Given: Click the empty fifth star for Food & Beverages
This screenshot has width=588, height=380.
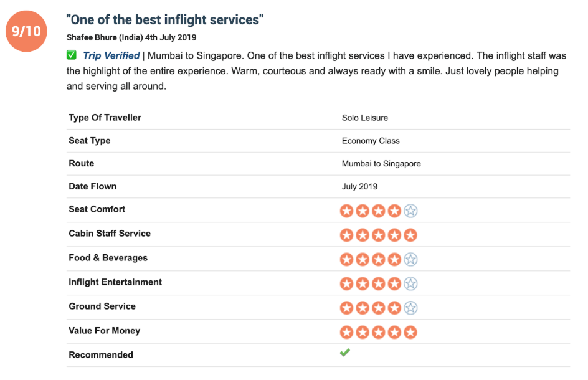Looking at the screenshot, I should pos(410,259).
